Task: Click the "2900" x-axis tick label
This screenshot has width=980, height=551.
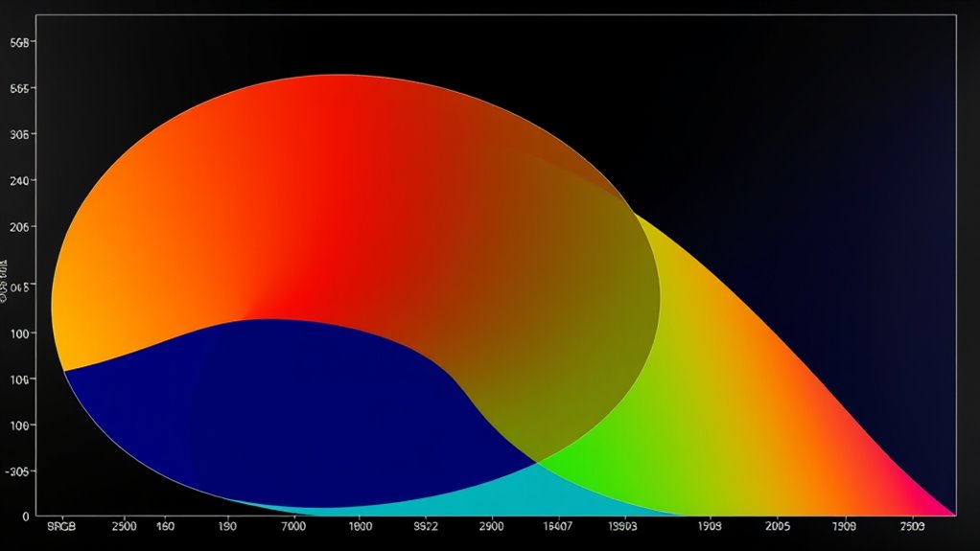Action: pos(491,527)
